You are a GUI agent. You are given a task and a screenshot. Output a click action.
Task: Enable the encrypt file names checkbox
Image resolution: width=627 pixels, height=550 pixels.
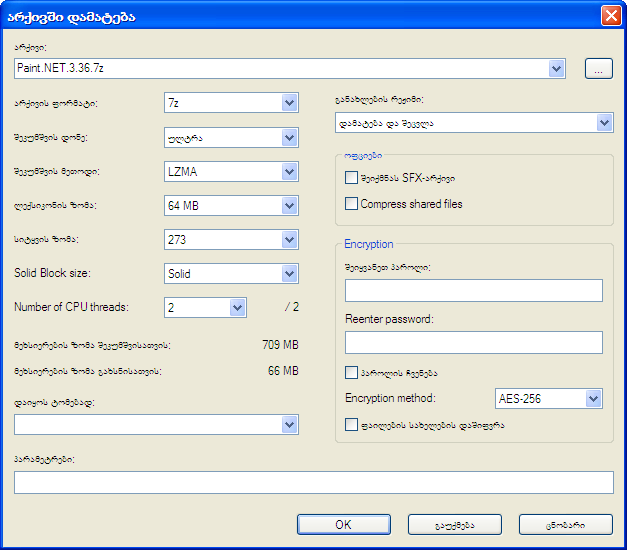pyautogui.click(x=351, y=425)
